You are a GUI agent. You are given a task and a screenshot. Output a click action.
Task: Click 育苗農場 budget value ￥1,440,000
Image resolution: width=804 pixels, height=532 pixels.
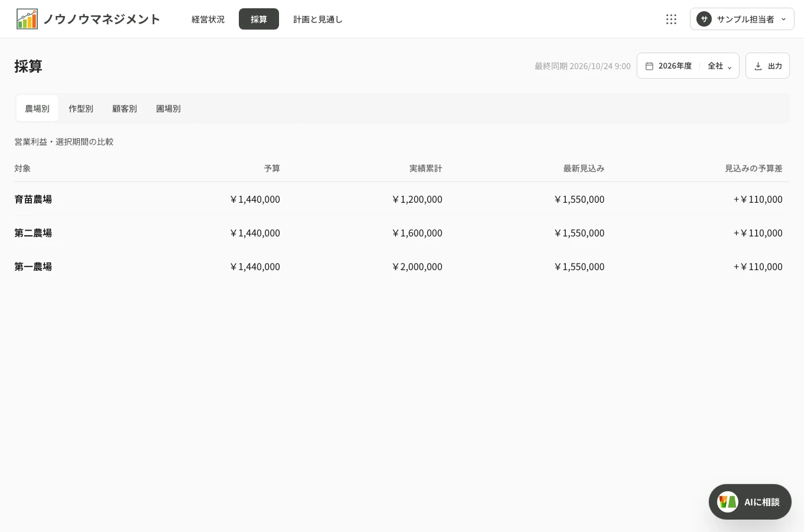coord(255,199)
